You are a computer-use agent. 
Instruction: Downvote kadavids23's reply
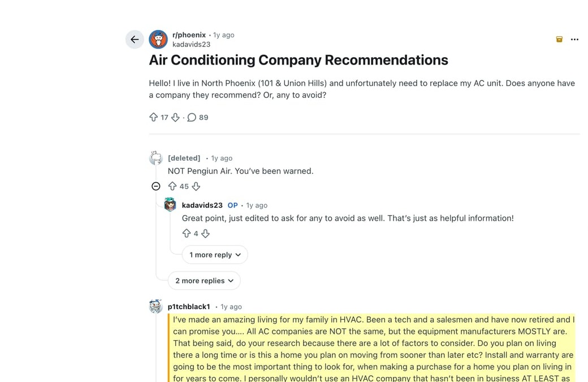pyautogui.click(x=205, y=233)
